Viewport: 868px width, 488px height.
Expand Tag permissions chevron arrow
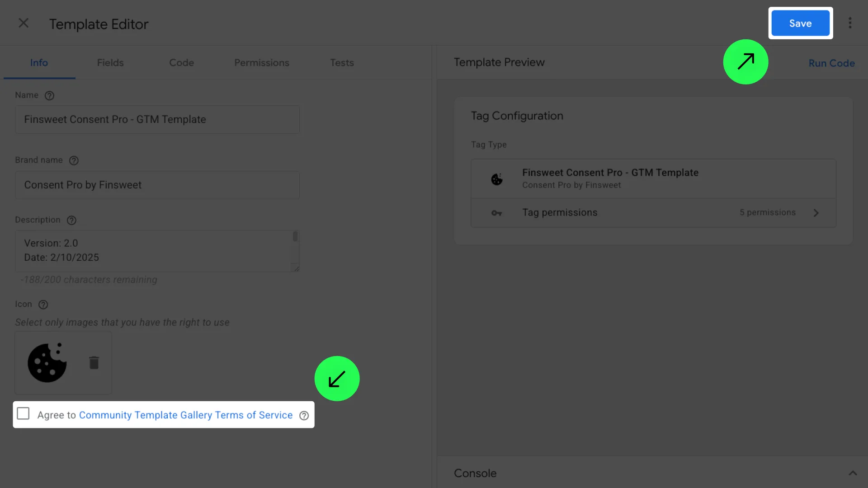(816, 213)
